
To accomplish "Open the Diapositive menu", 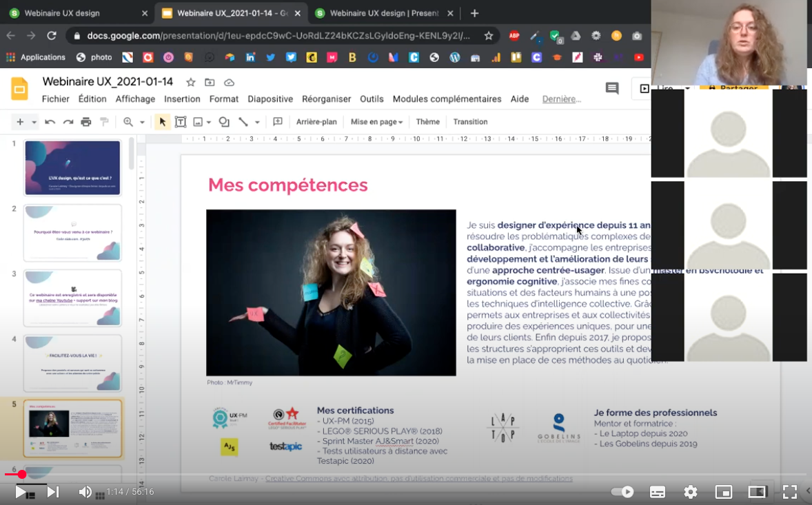I will point(270,99).
